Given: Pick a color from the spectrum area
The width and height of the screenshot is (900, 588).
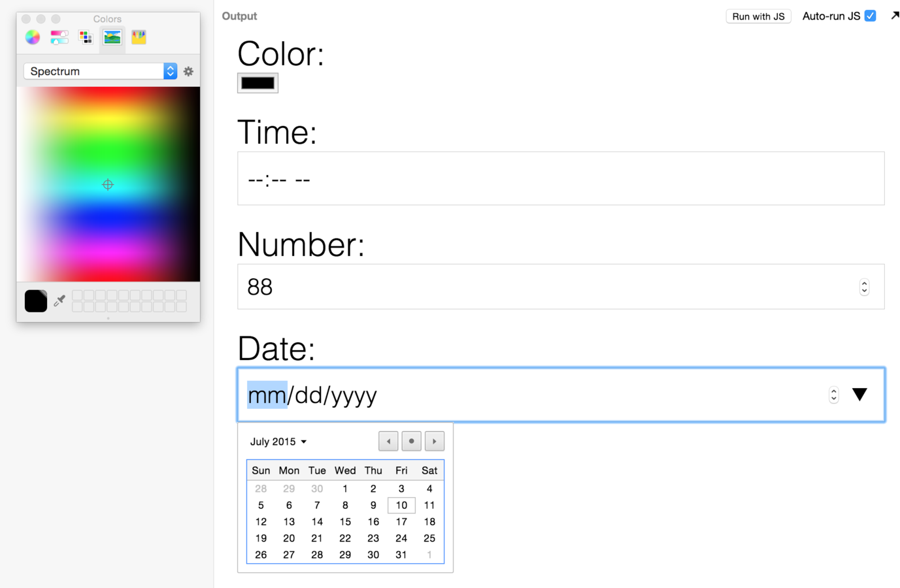Looking at the screenshot, I should (x=108, y=184).
